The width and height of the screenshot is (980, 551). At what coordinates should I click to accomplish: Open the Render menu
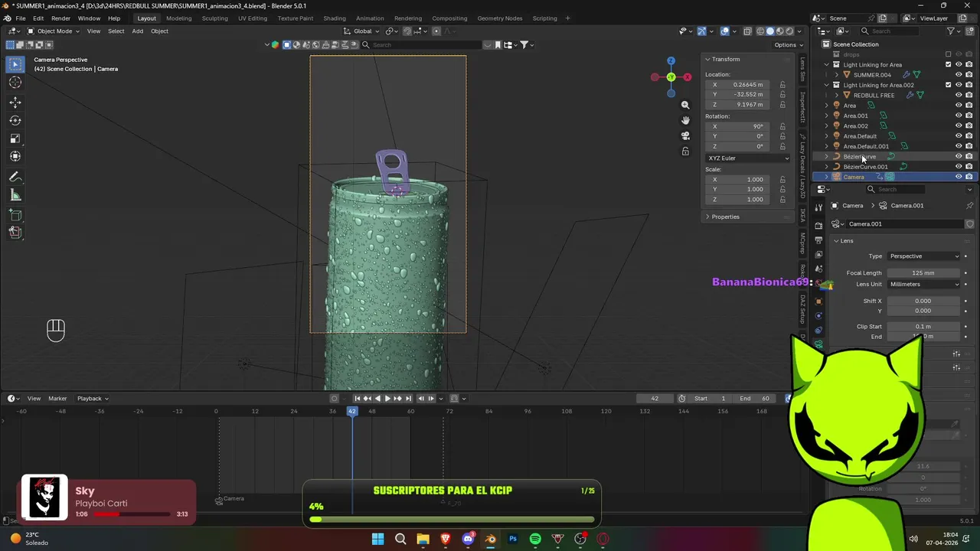point(60,18)
